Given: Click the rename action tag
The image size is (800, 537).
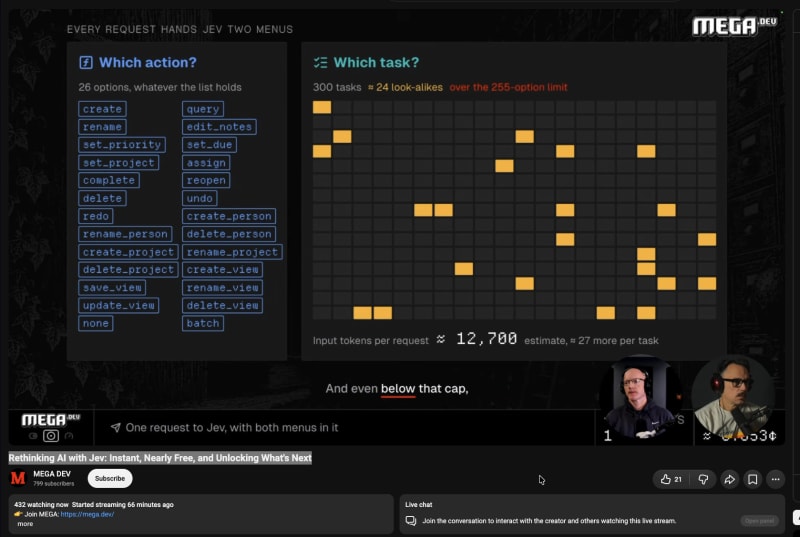Looking at the screenshot, I should 103,127.
